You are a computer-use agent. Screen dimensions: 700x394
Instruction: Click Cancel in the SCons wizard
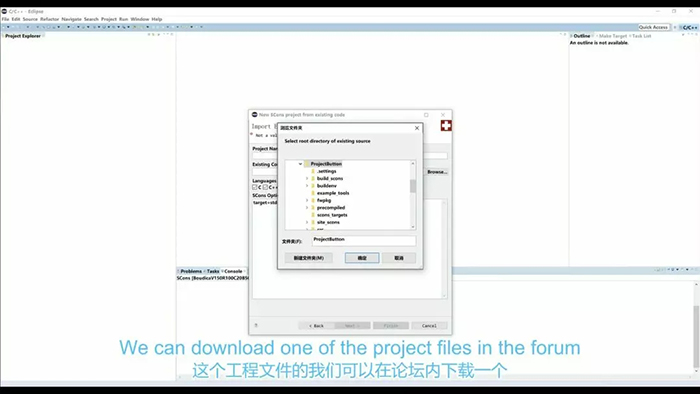click(x=429, y=326)
